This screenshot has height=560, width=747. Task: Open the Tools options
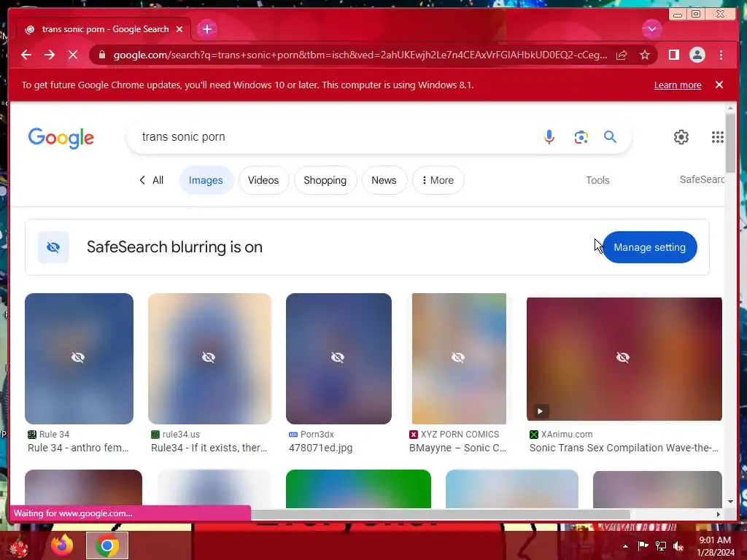click(x=597, y=180)
